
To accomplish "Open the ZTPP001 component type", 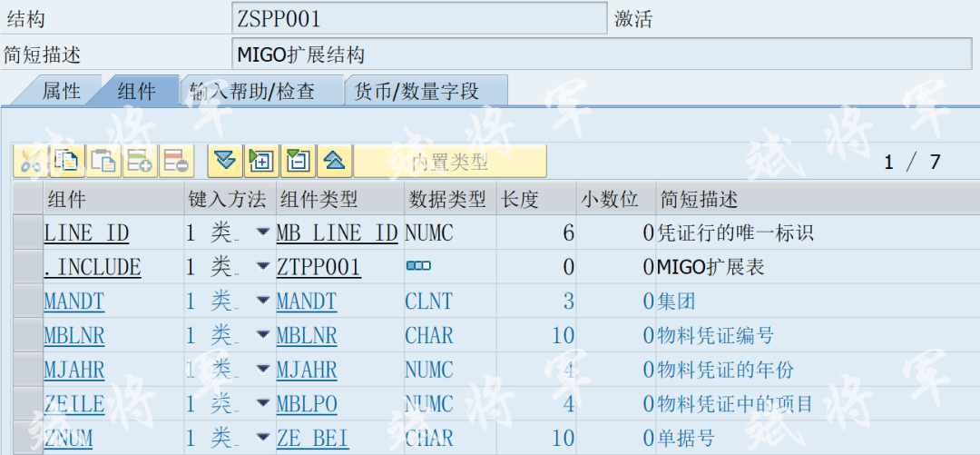I will coord(318,267).
